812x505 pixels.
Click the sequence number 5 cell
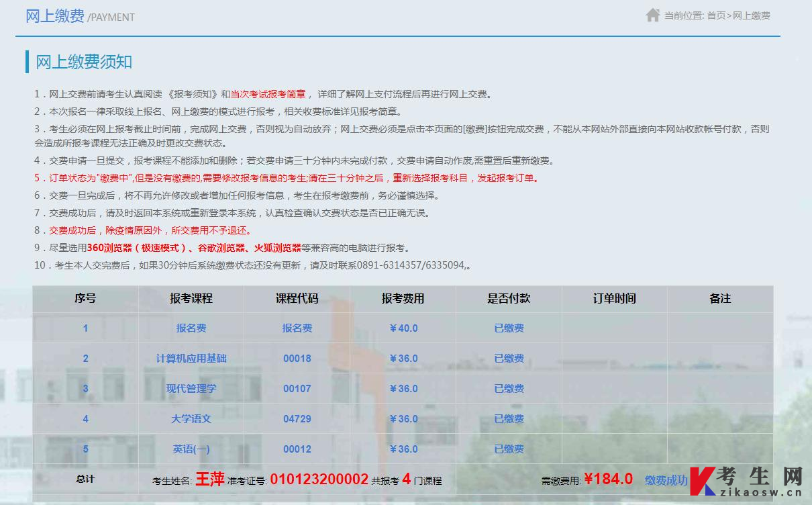point(85,449)
